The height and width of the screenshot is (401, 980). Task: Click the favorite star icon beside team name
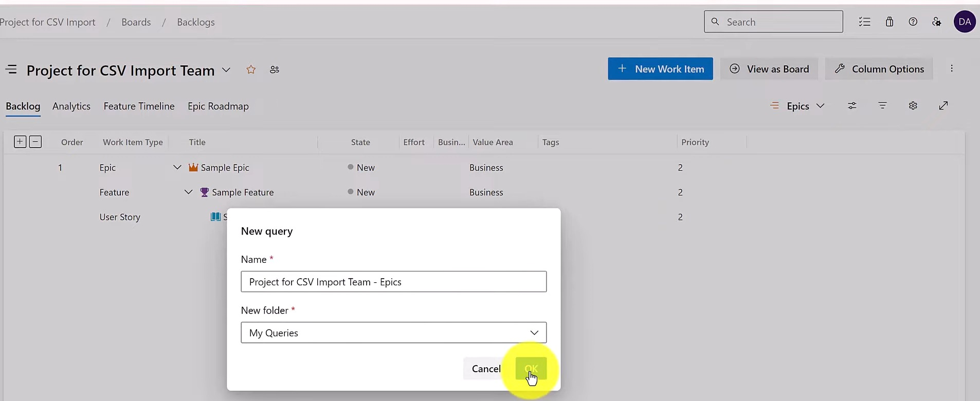tap(251, 69)
